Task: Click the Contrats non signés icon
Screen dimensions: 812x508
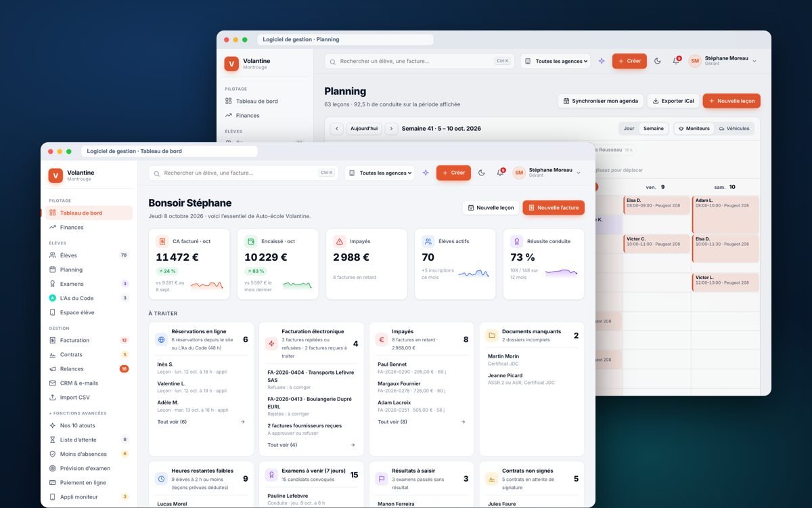Action: pos(492,478)
